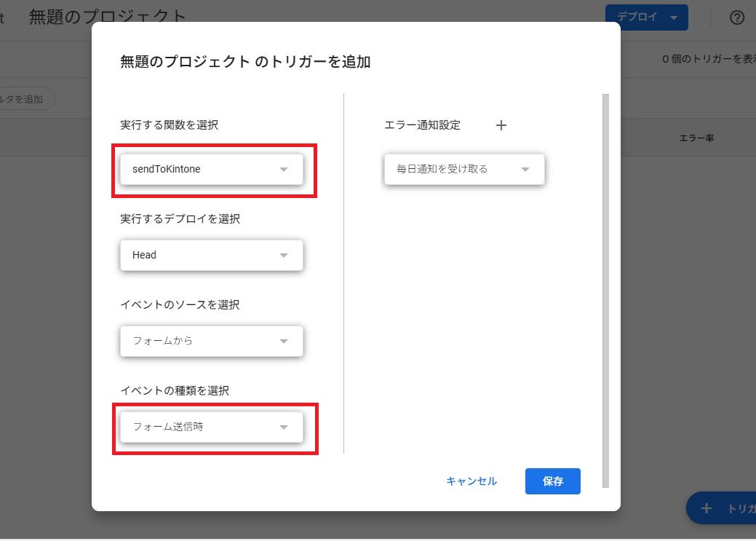Viewport: 756px width, 541px height.
Task: Click キャンセル to dismiss the dialog
Action: pyautogui.click(x=471, y=481)
